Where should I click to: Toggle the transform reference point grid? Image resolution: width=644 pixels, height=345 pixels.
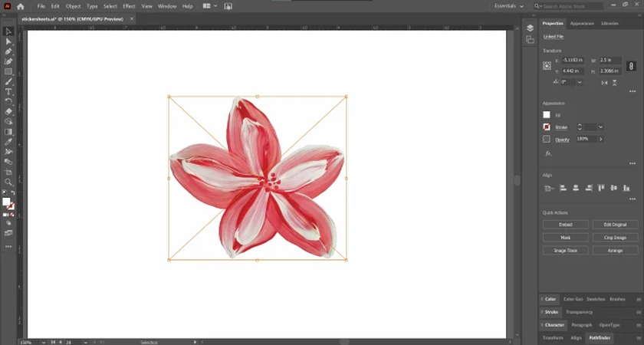point(547,65)
